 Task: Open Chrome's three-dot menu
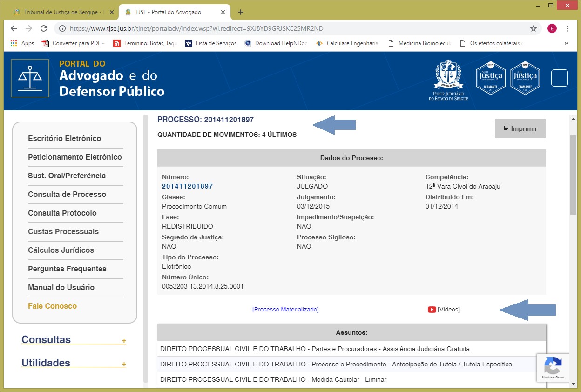567,28
